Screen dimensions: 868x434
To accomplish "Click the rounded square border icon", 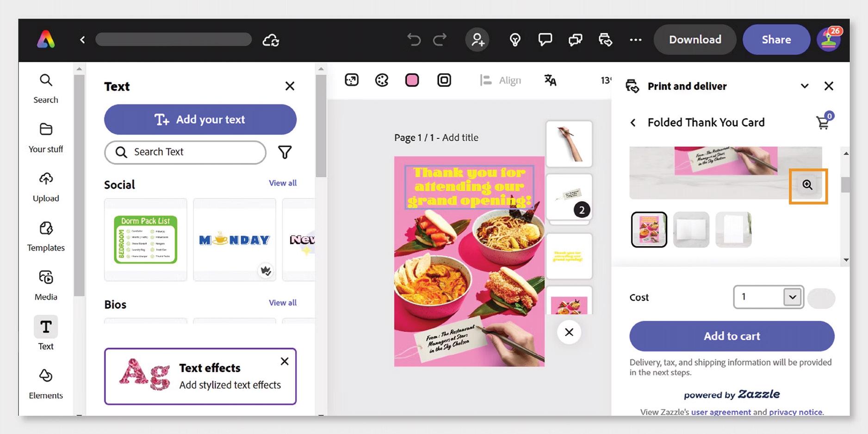I will coord(444,80).
